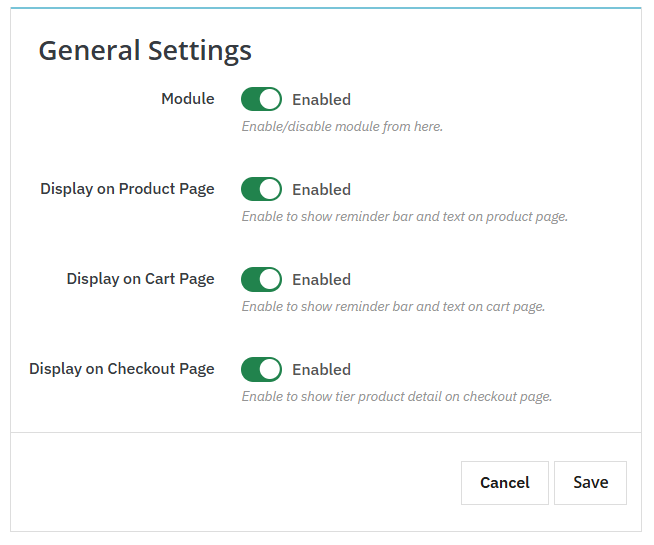Click Enabled text beside Checkout Page toggle
Viewport: 654px width, 545px height.
click(x=321, y=370)
